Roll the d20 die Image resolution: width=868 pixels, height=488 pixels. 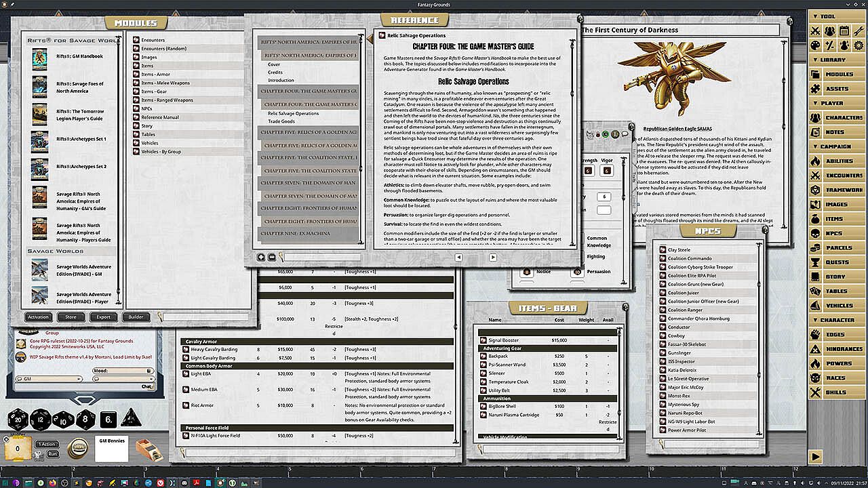tap(18, 420)
